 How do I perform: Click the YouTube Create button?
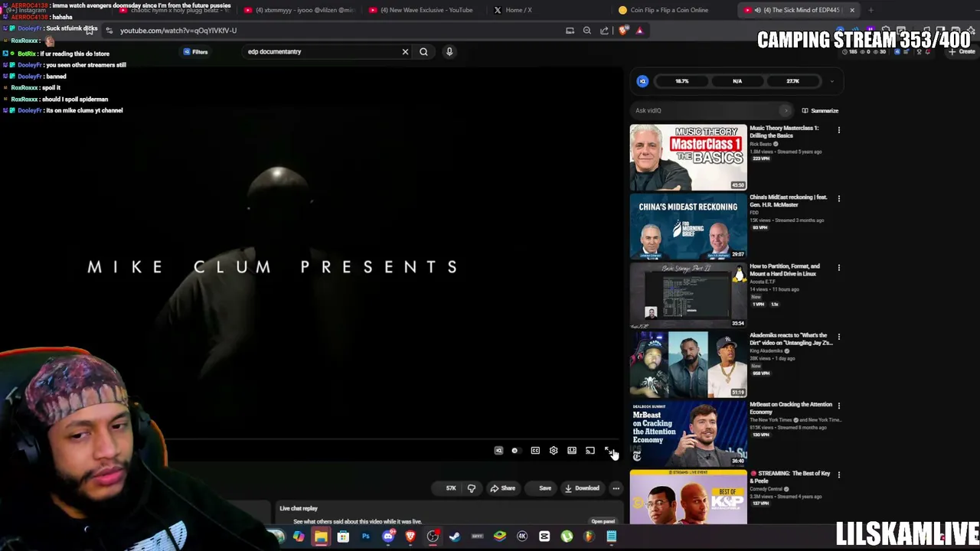pos(962,52)
